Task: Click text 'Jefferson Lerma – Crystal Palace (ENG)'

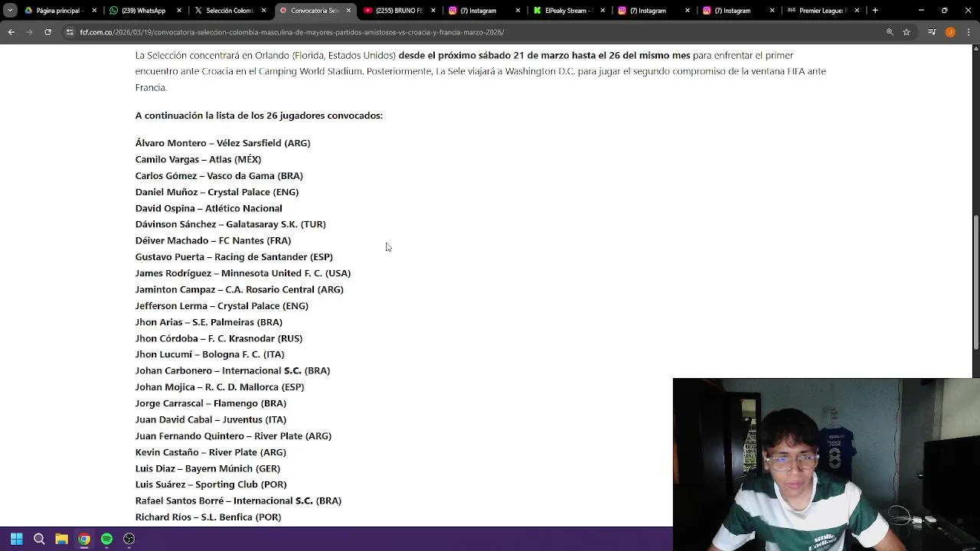Action: (222, 305)
